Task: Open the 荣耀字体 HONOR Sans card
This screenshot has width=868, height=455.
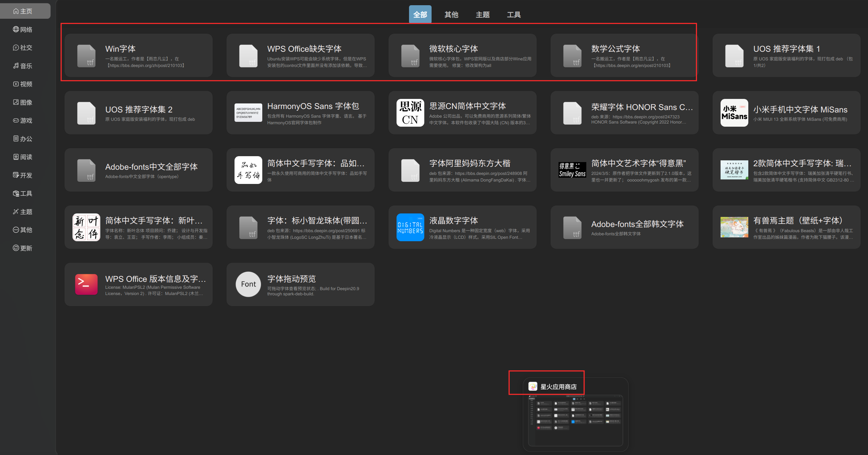Action: coord(624,112)
